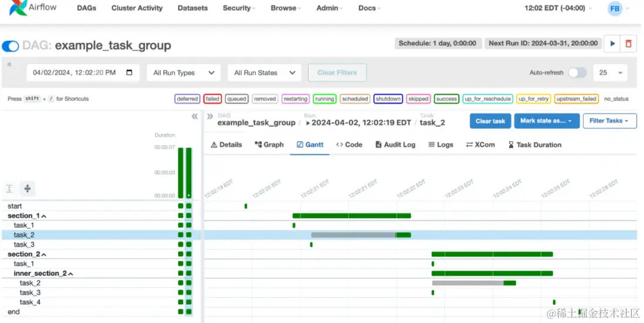Collapse the inner_section_2 task group

pos(43,273)
